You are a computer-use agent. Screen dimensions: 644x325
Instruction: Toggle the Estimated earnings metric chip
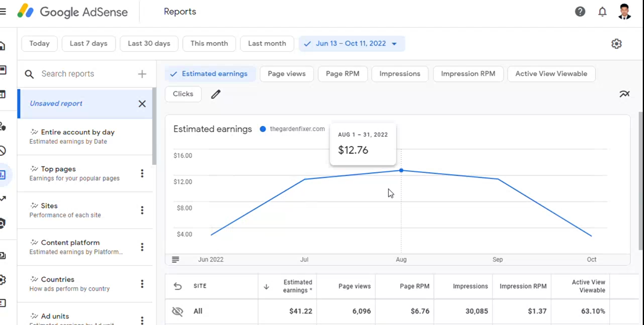pyautogui.click(x=210, y=74)
